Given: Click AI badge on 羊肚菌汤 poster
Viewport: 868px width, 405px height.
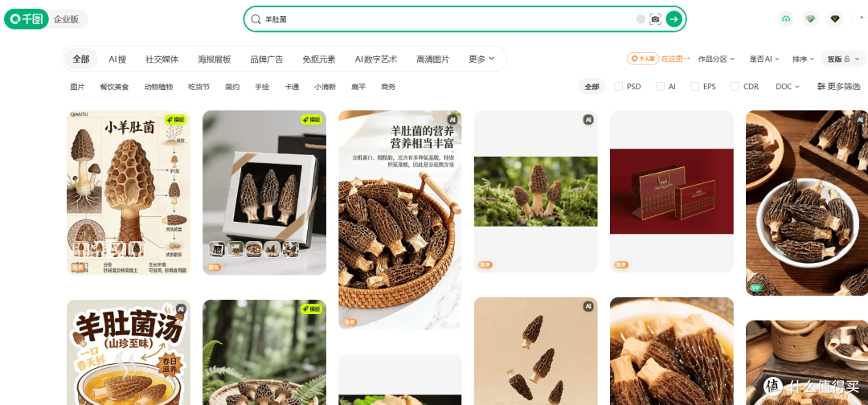Looking at the screenshot, I should tap(181, 309).
